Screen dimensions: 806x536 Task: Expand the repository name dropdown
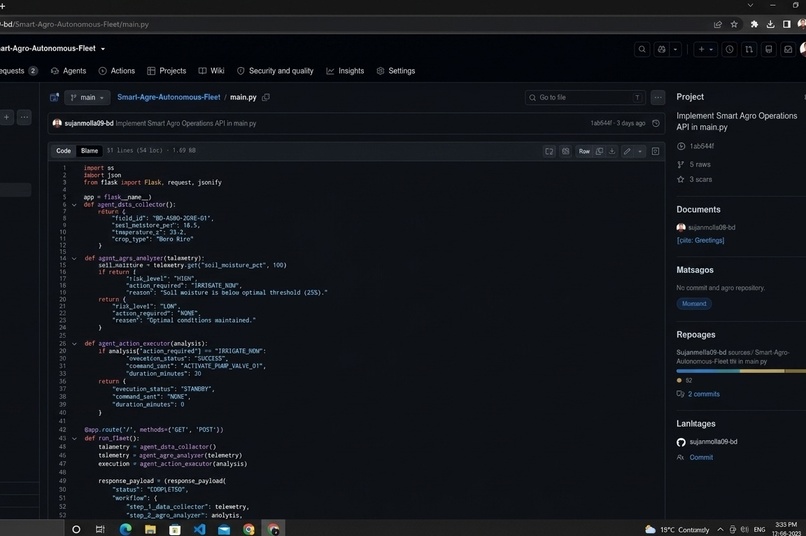(103, 49)
